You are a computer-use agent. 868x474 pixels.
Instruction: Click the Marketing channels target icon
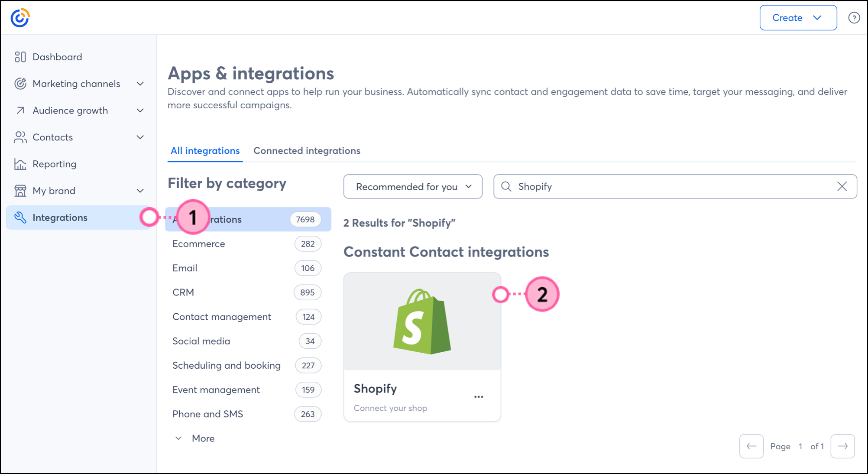point(20,84)
